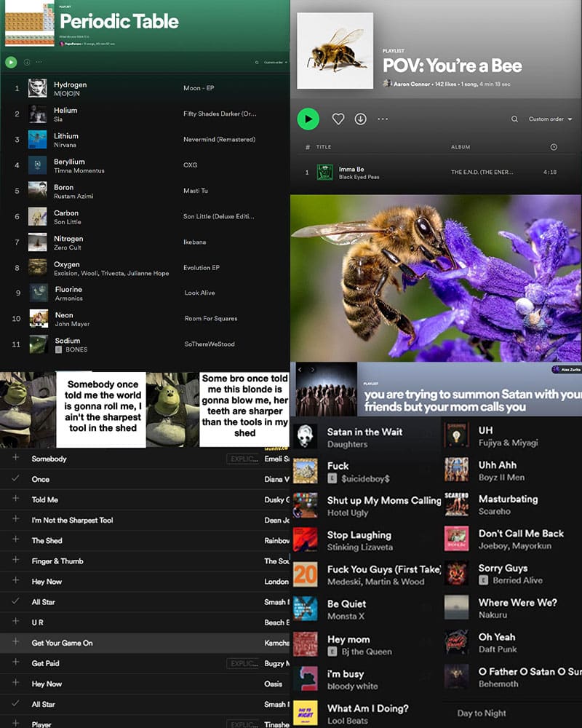
Task: Select the Satan in the Wait track
Action: point(367,438)
